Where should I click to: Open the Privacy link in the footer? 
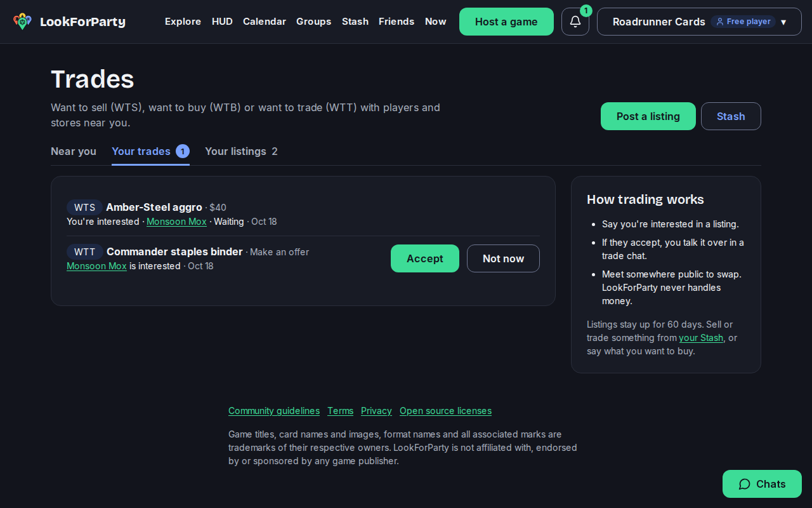pos(376,411)
